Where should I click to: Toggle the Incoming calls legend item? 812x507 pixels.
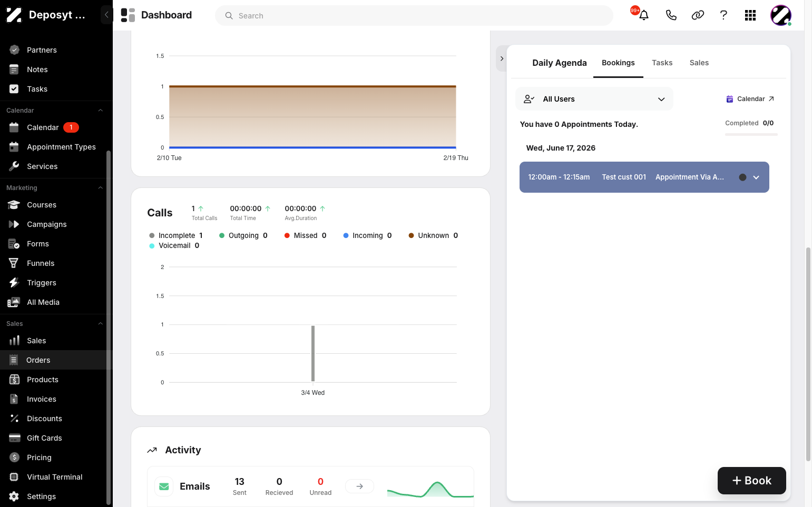[368, 235]
